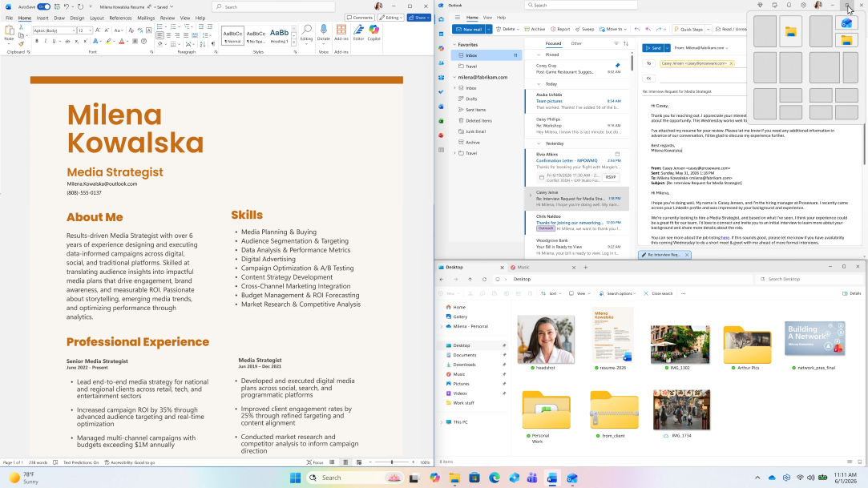Unpin the Corey Gray message

click(x=617, y=65)
